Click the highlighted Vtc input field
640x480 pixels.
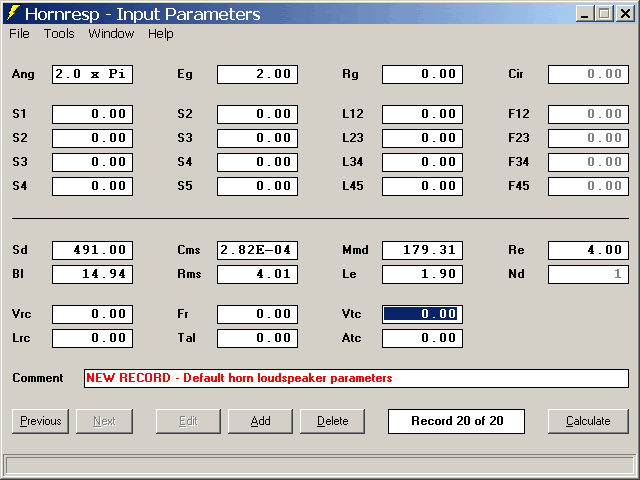[422, 314]
